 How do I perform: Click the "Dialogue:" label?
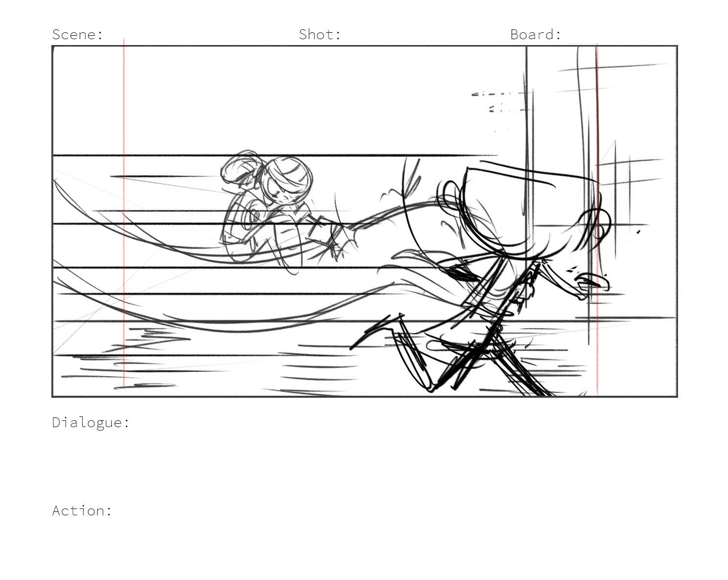(91, 423)
